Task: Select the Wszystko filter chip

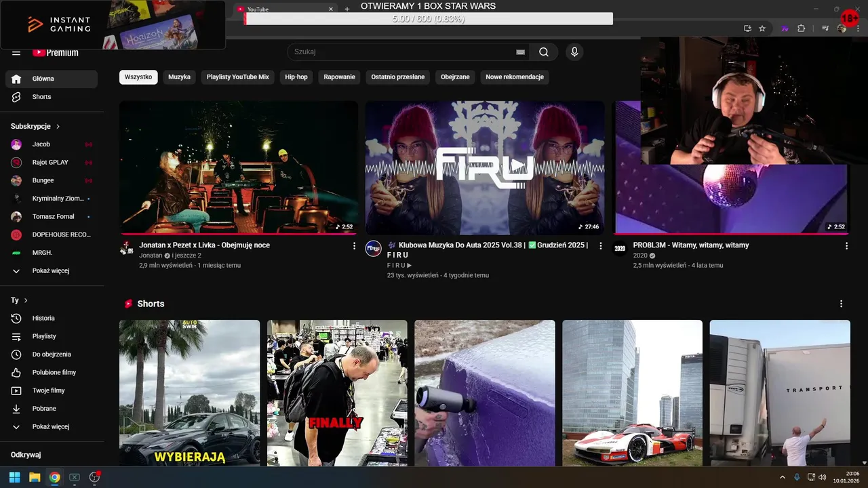Action: coord(138,77)
